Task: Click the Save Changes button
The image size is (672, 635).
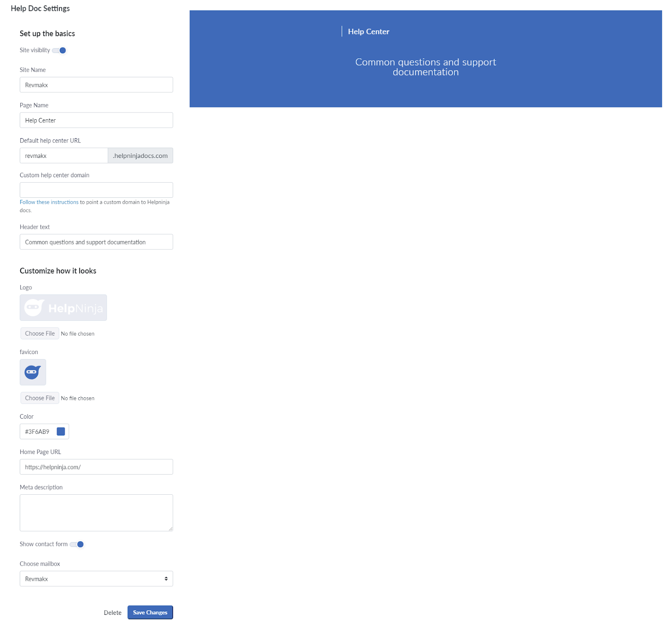Action: (150, 612)
